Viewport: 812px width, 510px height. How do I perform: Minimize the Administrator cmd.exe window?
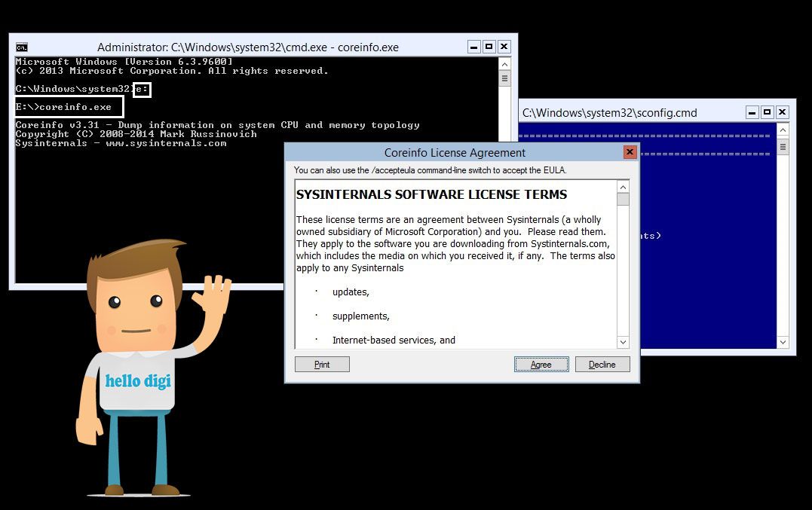tap(473, 47)
